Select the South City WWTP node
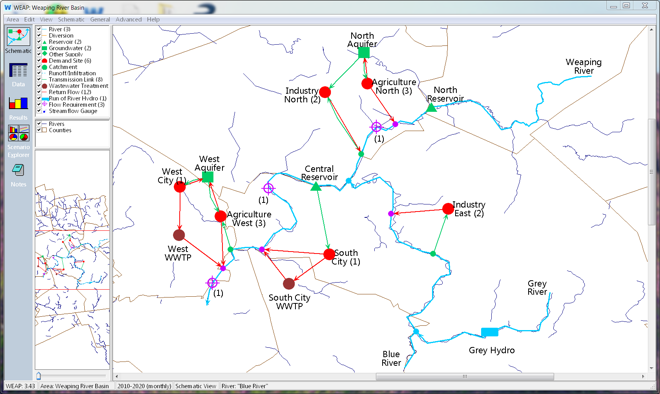Viewport: 660px width, 394px height. pos(289,284)
